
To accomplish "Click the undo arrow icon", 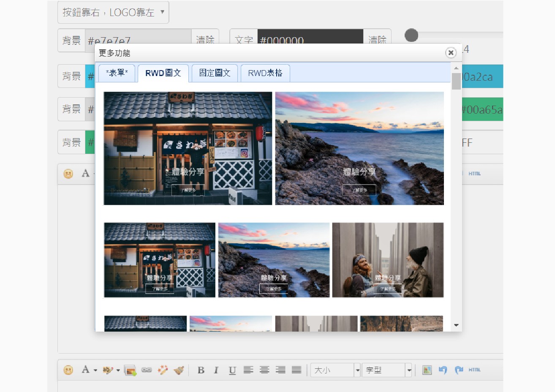I will coord(443,370).
